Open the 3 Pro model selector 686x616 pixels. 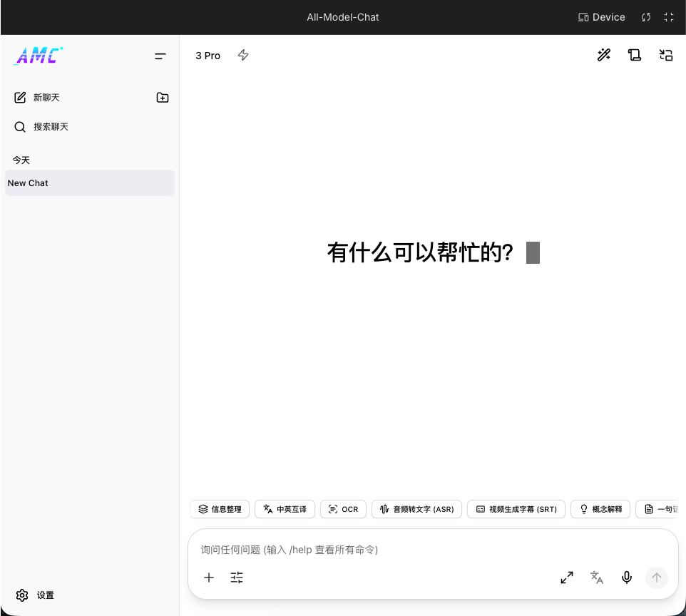click(x=208, y=56)
